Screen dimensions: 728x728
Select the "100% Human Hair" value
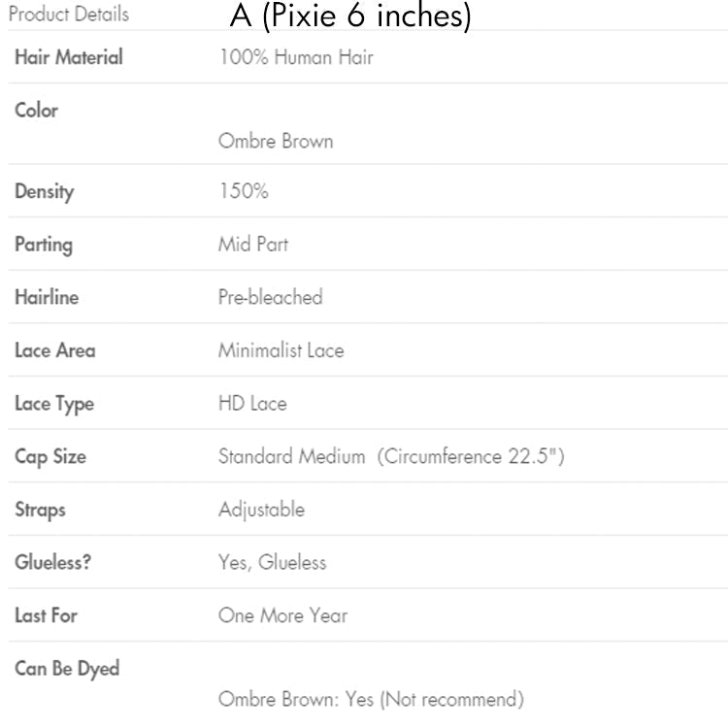point(296,57)
